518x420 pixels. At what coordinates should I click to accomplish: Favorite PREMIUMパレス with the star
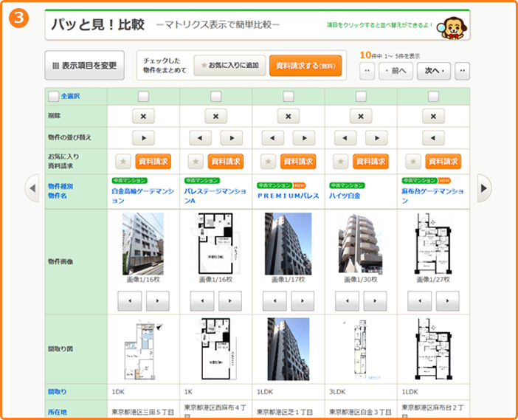coord(269,162)
